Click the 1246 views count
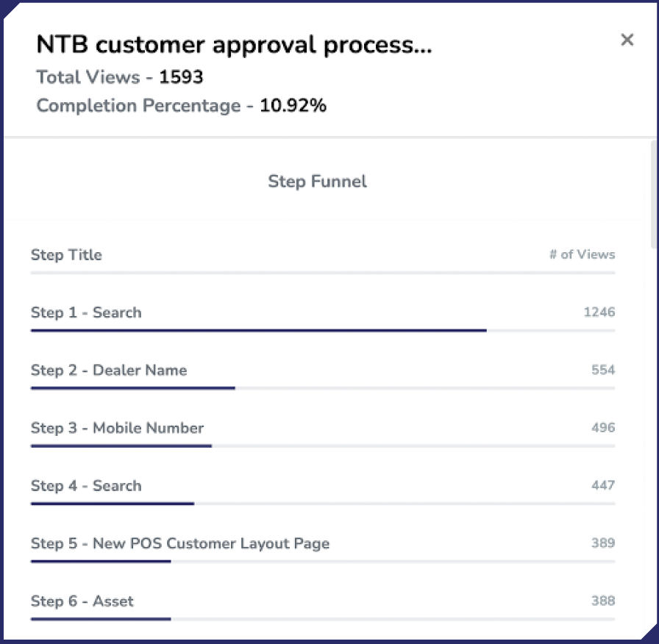Screen dimensions: 659x644 click(x=599, y=312)
